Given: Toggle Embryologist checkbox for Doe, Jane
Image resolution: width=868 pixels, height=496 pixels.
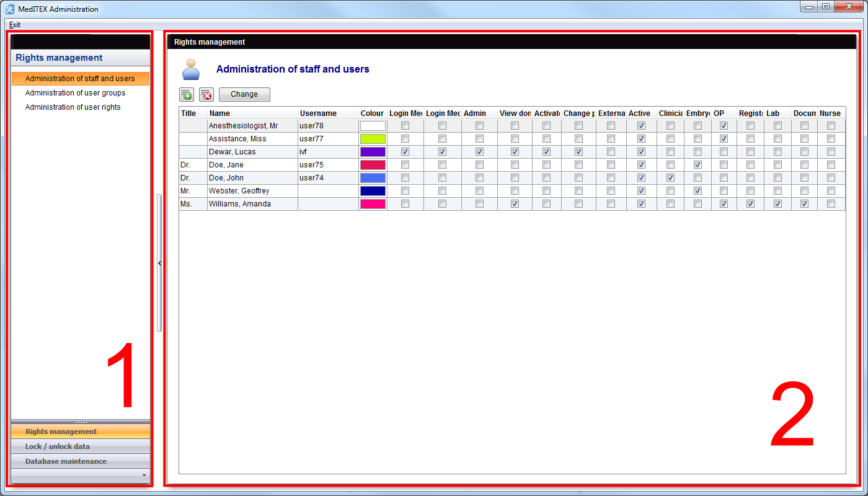Looking at the screenshot, I should (697, 165).
